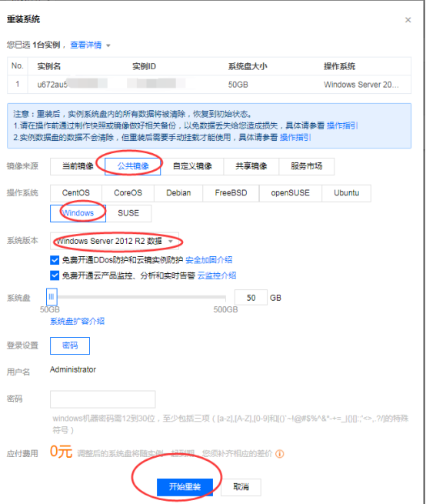Click the system disk GB value box

click(x=251, y=298)
